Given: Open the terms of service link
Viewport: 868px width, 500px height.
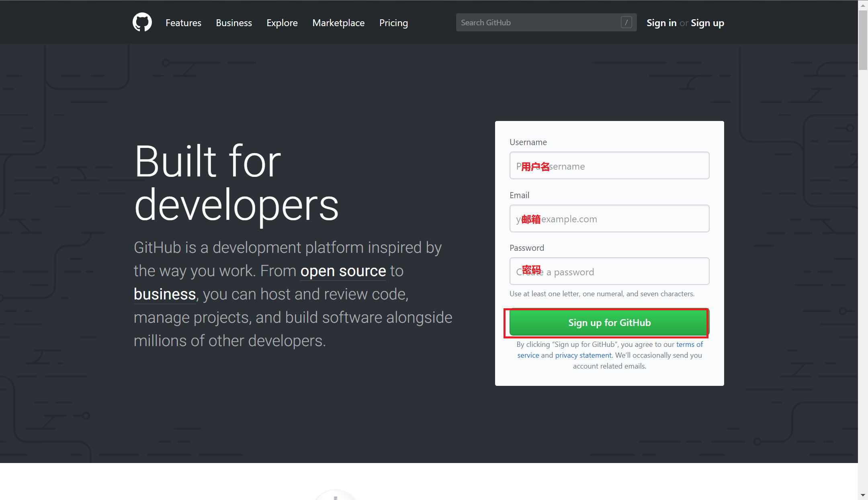Looking at the screenshot, I should 689,344.
